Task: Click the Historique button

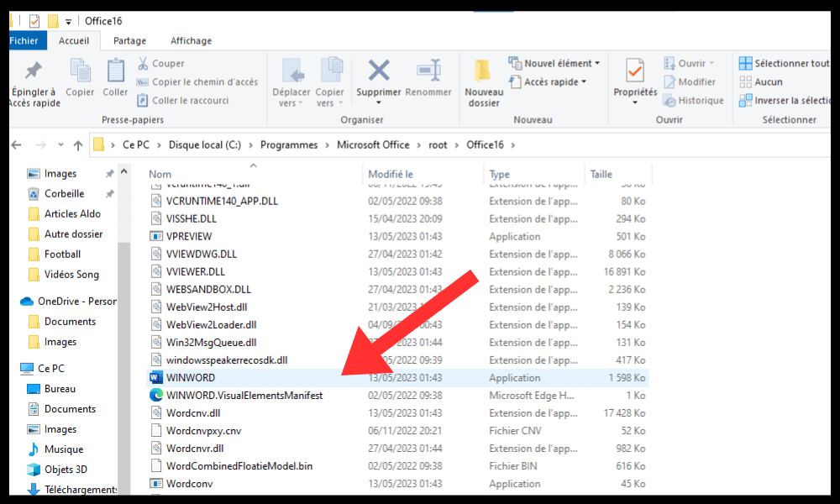Action: [693, 100]
